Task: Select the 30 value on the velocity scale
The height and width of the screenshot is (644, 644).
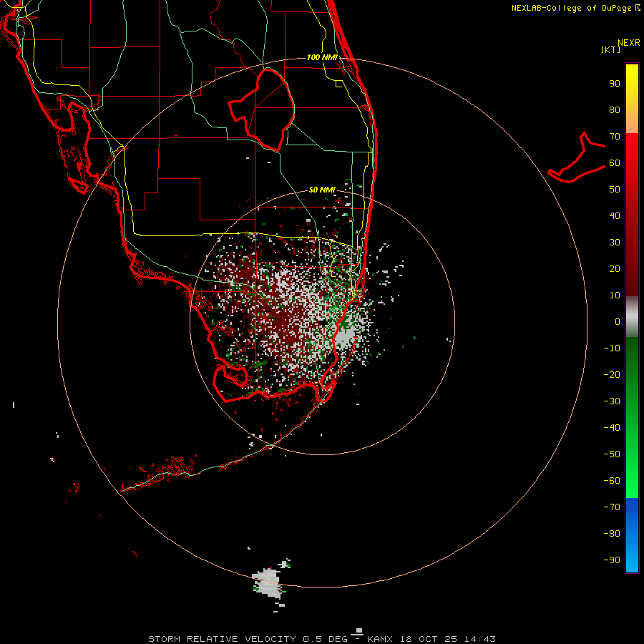Action: click(615, 243)
